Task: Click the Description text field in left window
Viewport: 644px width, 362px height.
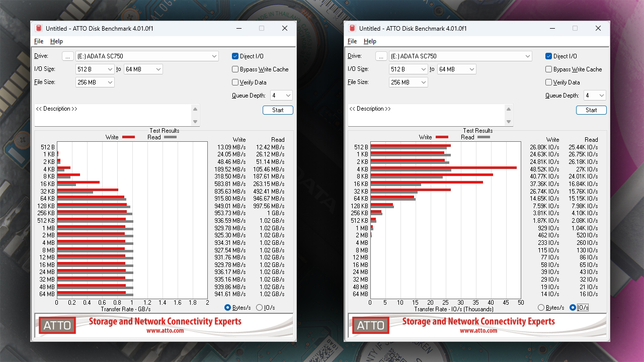Action: [x=113, y=115]
